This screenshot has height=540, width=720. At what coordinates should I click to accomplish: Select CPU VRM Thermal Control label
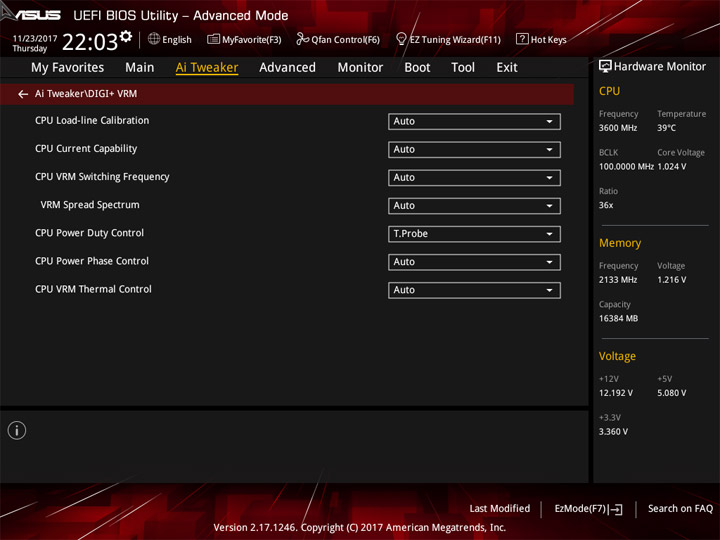93,289
